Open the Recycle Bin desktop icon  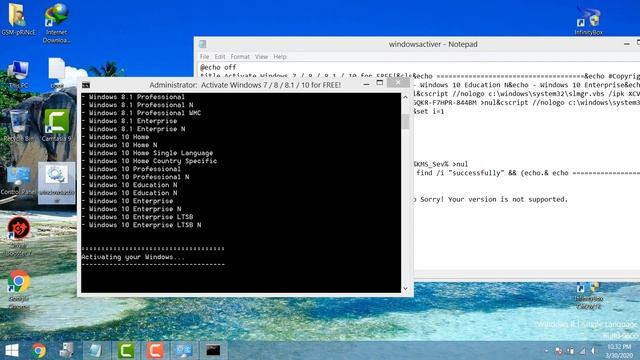18,125
